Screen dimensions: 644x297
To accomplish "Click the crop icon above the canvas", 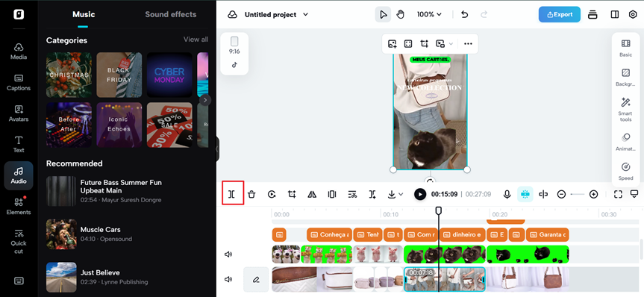I will [425, 43].
